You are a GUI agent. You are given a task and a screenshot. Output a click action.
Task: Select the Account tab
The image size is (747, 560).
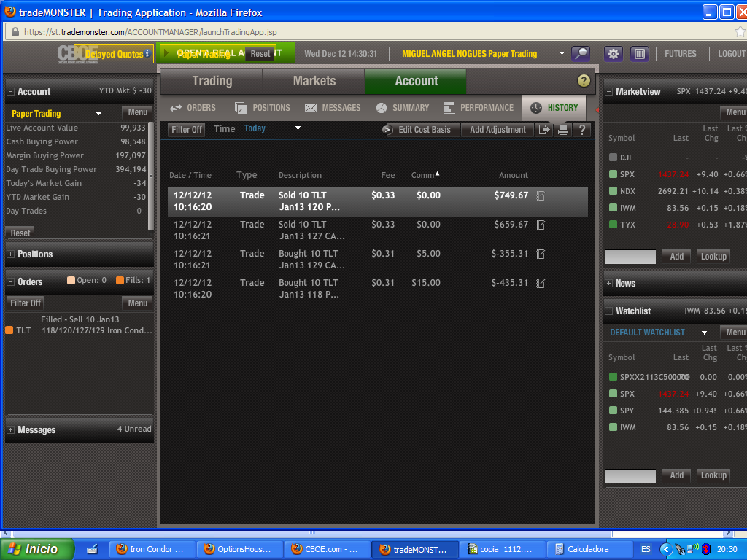tap(415, 81)
